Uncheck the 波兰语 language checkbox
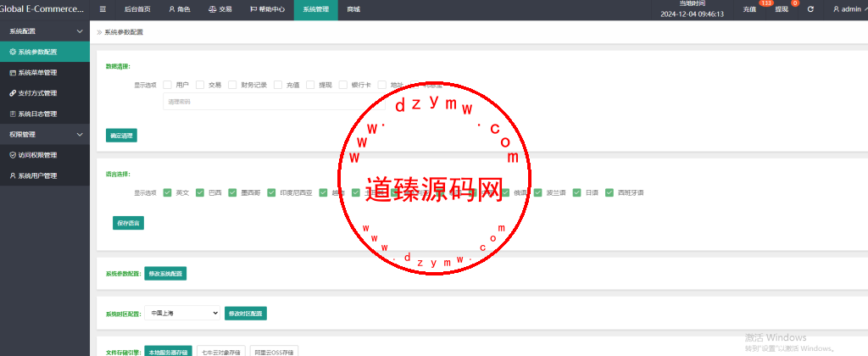Screen dimensions: 868x356 tap(537, 192)
